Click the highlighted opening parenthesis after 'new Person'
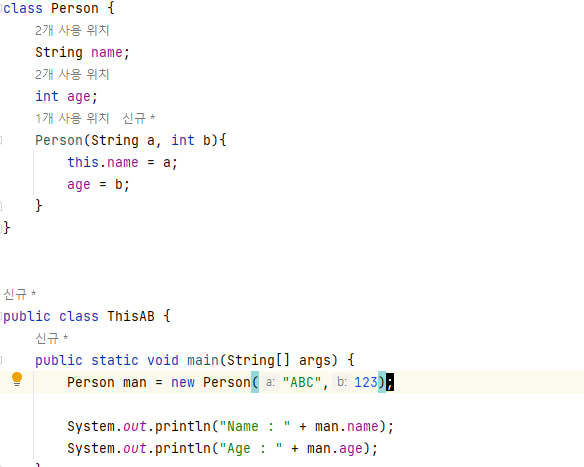This screenshot has height=467, width=584. 255,382
